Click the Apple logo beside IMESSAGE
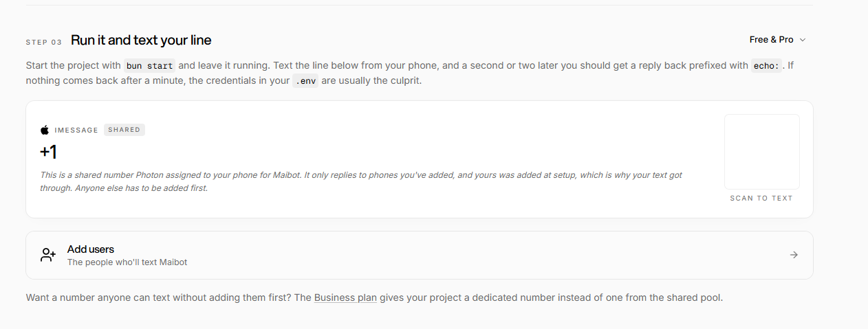This screenshot has width=868, height=329. point(45,130)
